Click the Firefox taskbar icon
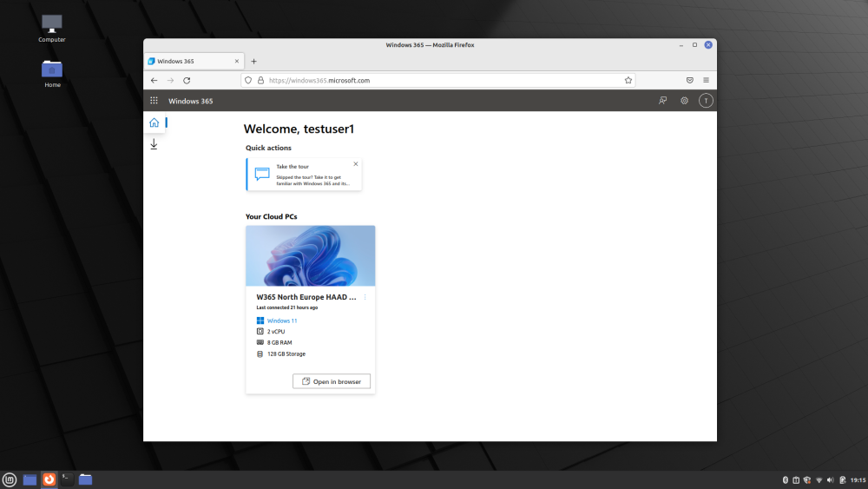 [49, 479]
